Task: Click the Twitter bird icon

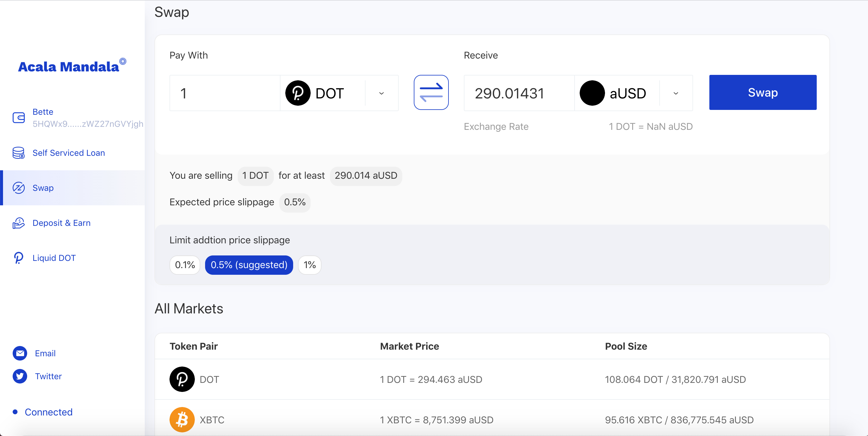Action: (20, 376)
